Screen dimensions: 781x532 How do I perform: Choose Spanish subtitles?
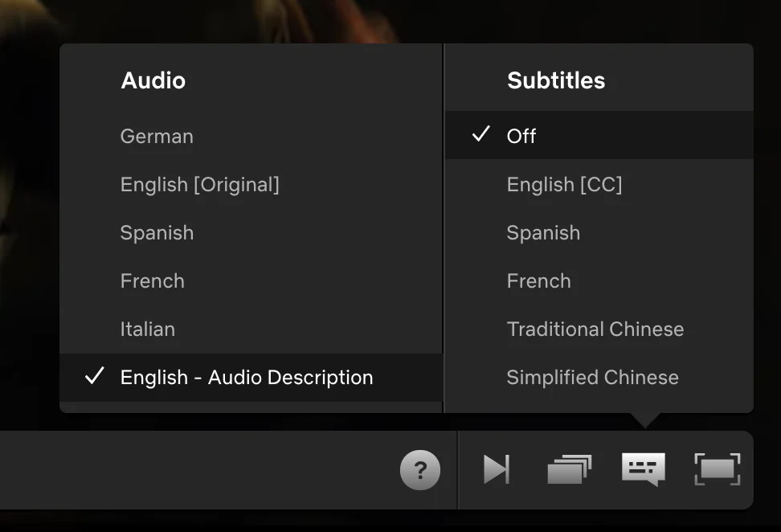click(543, 233)
